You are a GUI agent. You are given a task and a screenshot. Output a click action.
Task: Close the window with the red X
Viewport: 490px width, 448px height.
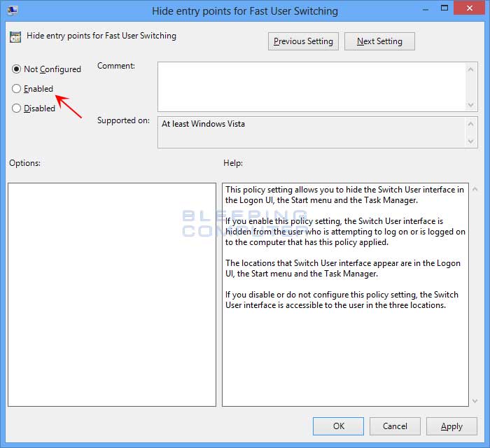tap(470, 8)
